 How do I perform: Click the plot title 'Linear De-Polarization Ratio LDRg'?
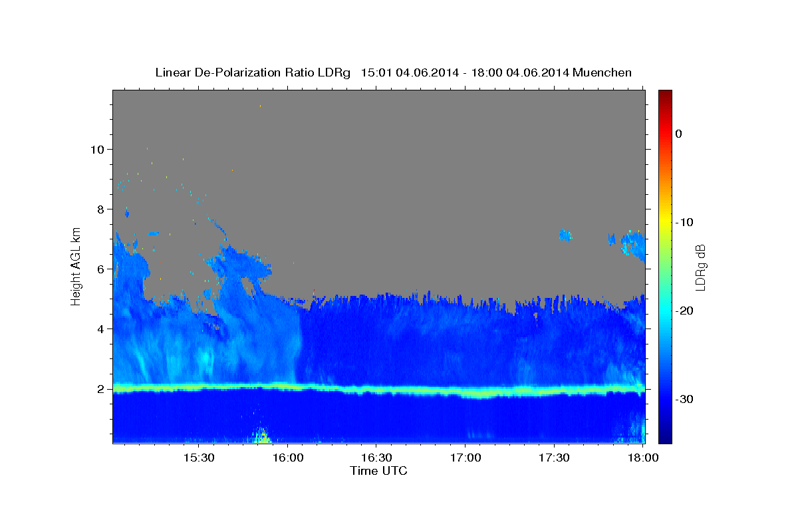[x=252, y=72]
